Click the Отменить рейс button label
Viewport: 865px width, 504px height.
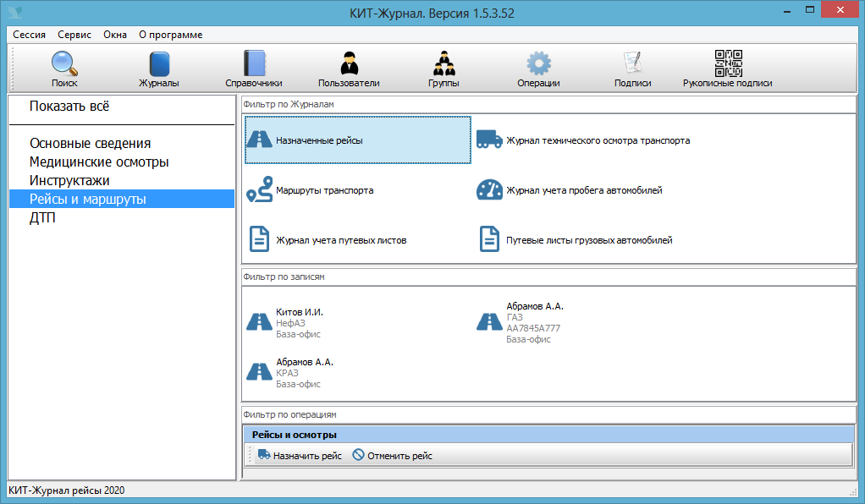(x=400, y=456)
